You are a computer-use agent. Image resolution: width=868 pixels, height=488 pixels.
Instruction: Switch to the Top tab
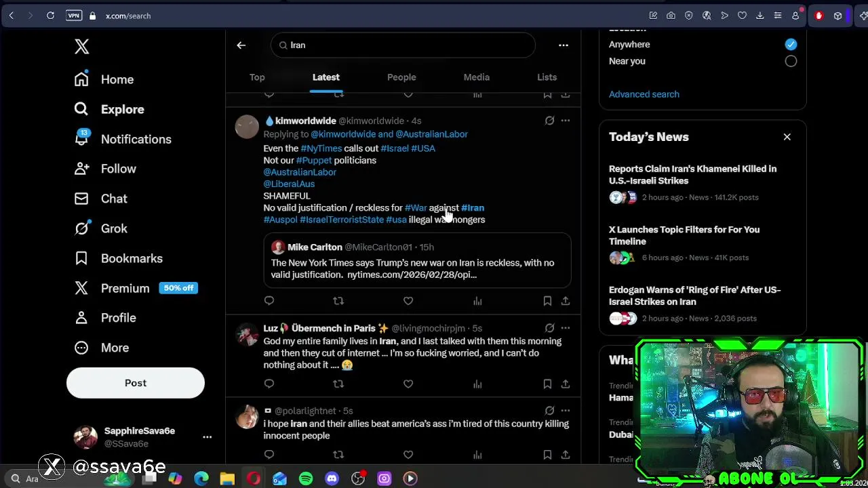[257, 77]
